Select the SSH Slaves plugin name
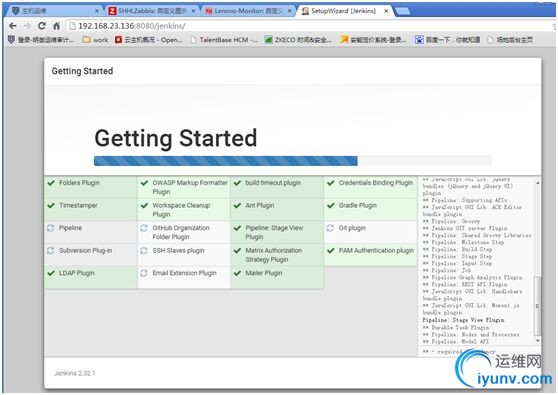 tap(178, 251)
